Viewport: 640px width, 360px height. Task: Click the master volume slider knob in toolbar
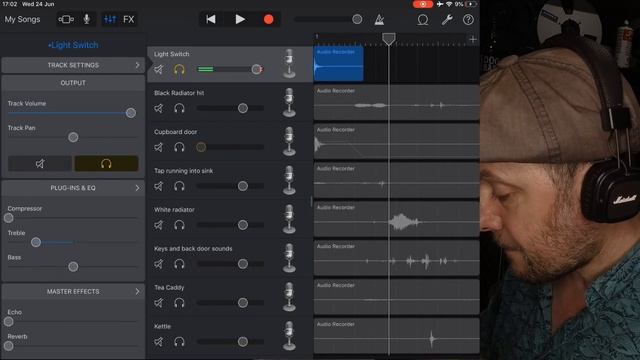tap(357, 20)
